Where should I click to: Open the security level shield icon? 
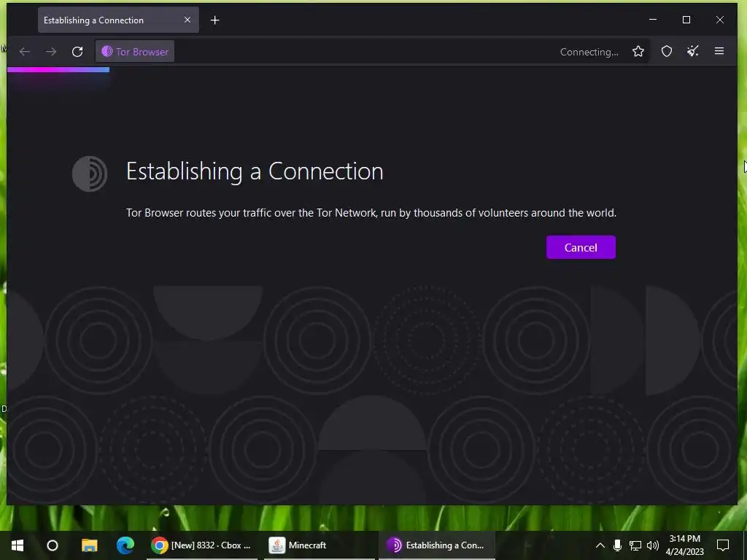(667, 52)
